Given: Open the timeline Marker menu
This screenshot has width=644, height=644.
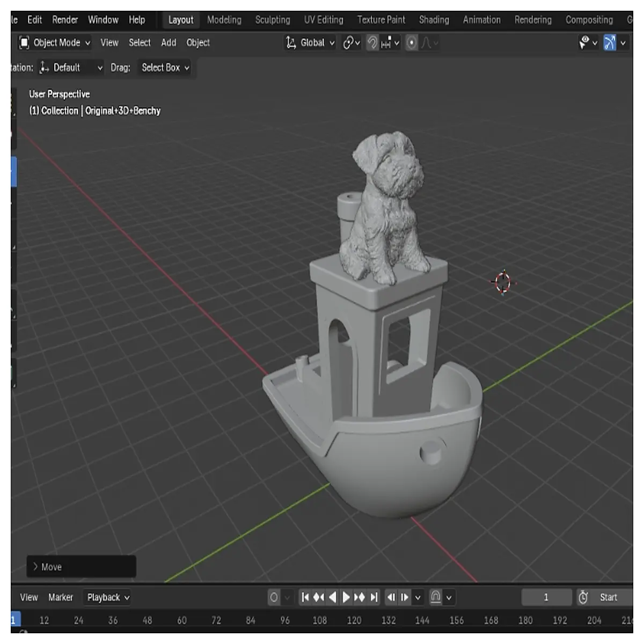Looking at the screenshot, I should [x=61, y=597].
